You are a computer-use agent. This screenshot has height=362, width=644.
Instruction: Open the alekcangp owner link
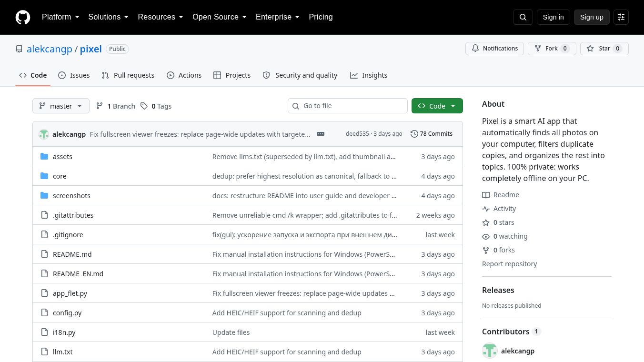(50, 49)
